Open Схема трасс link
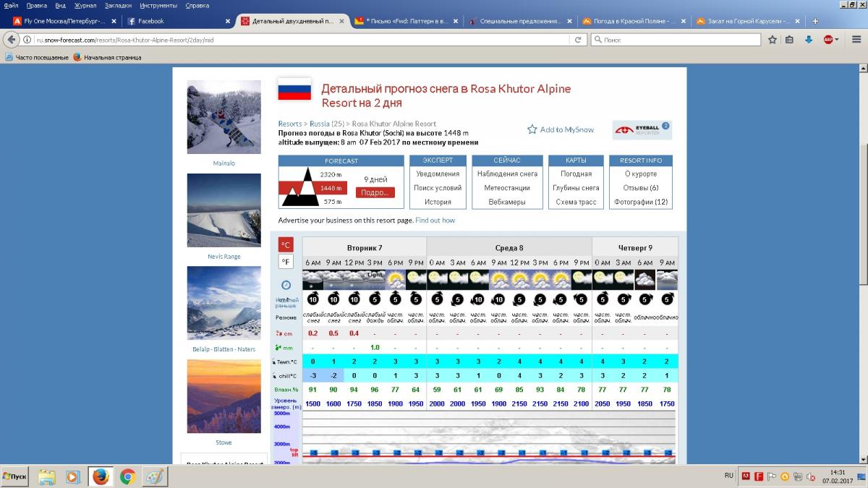This screenshot has width=868, height=488. [x=576, y=202]
